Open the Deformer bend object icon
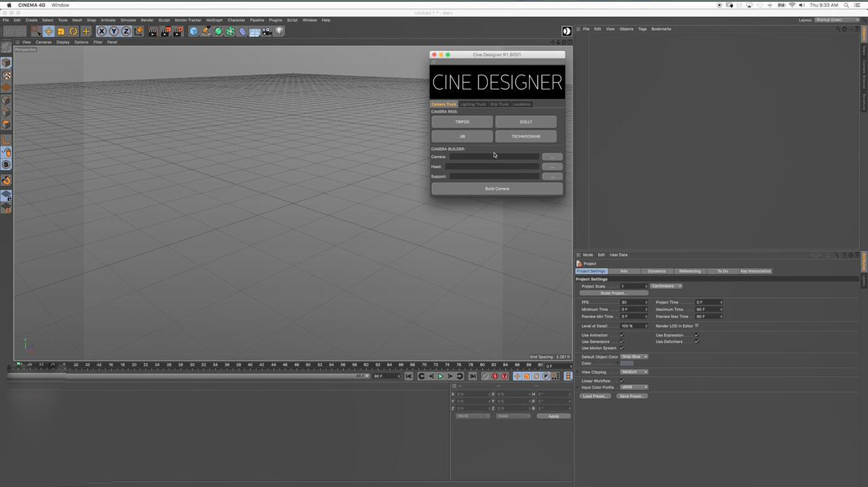This screenshot has width=868, height=487. pos(242,31)
